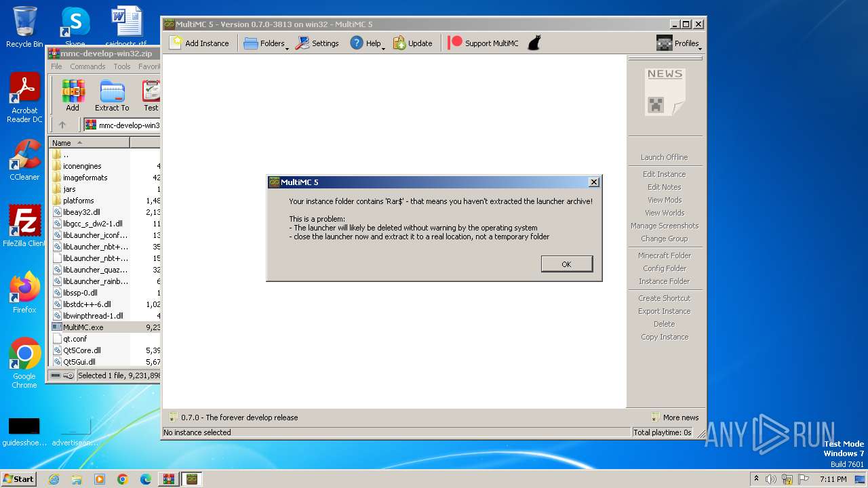Click Extract To icon in WinRAR

(112, 96)
